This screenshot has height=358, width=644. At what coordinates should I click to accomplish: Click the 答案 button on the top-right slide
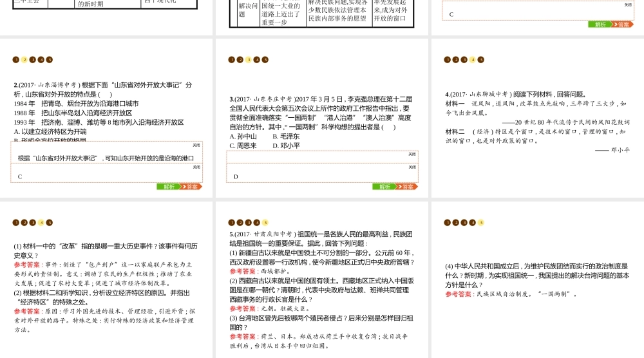(622, 24)
